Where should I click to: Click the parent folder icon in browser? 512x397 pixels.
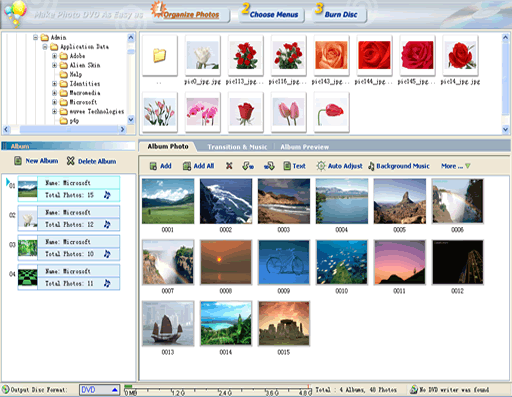160,56
